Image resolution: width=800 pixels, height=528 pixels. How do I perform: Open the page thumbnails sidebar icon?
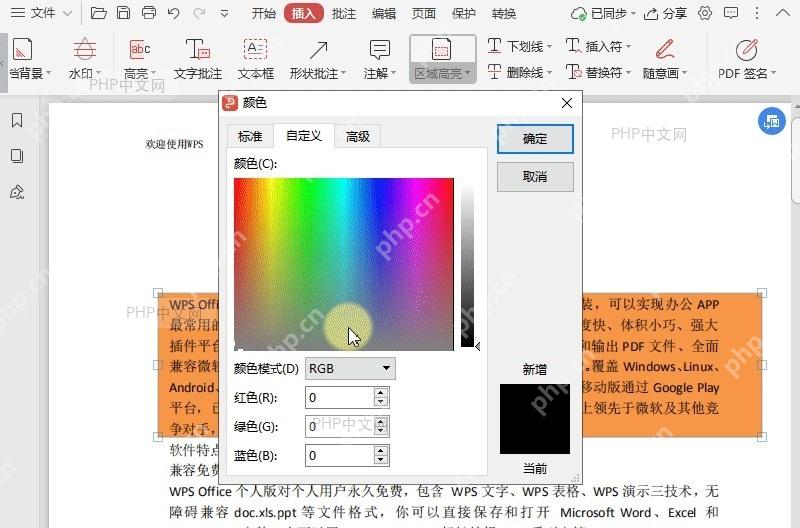tap(17, 156)
